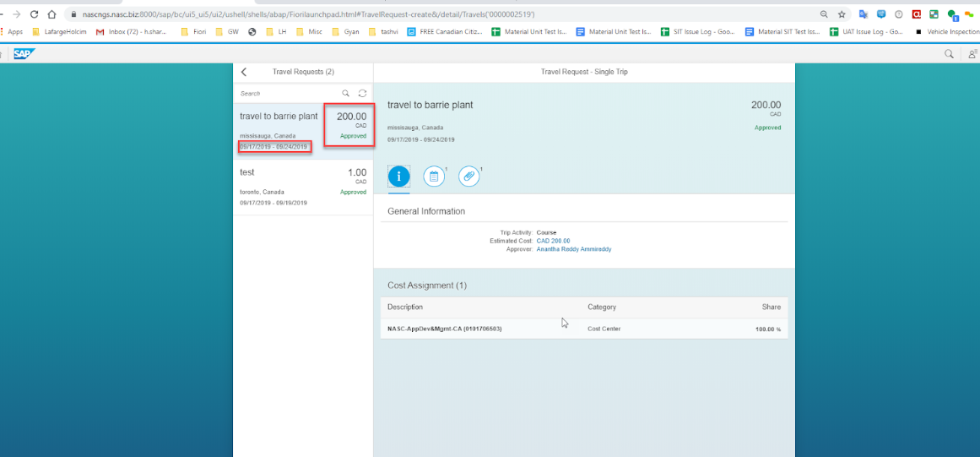Open the Attachments paperclip tab
Image resolution: width=980 pixels, height=457 pixels.
(468, 177)
